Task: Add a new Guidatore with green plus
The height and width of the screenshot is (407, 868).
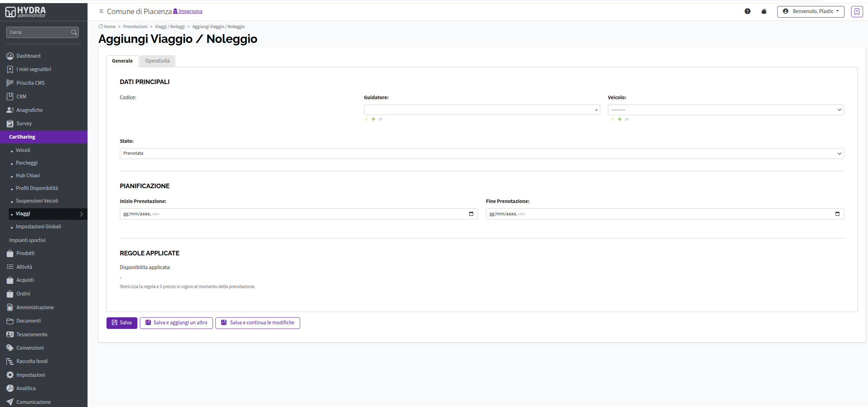Action: (x=374, y=119)
